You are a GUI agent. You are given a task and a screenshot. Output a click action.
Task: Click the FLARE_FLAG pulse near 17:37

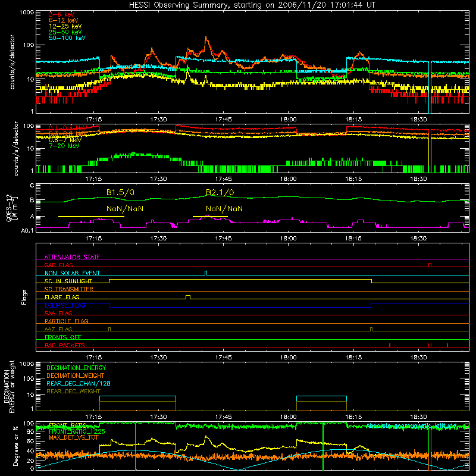coord(188,297)
